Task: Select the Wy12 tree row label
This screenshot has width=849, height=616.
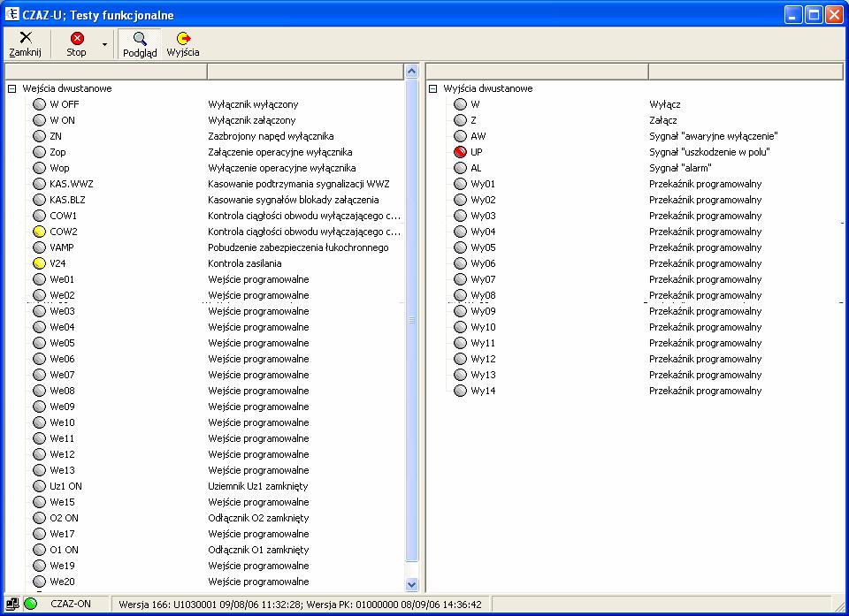Action: click(x=483, y=359)
